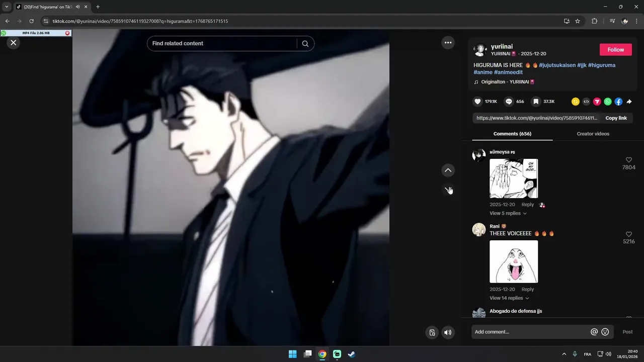644x362 pixels.
Task: Click the Post comment button
Action: 627,332
